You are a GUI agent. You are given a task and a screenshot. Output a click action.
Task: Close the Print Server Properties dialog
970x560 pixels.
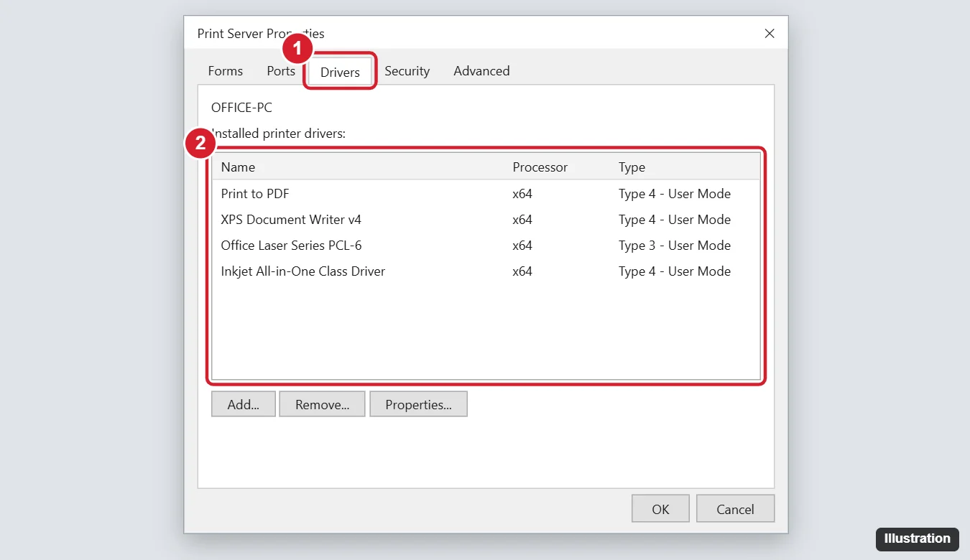770,34
